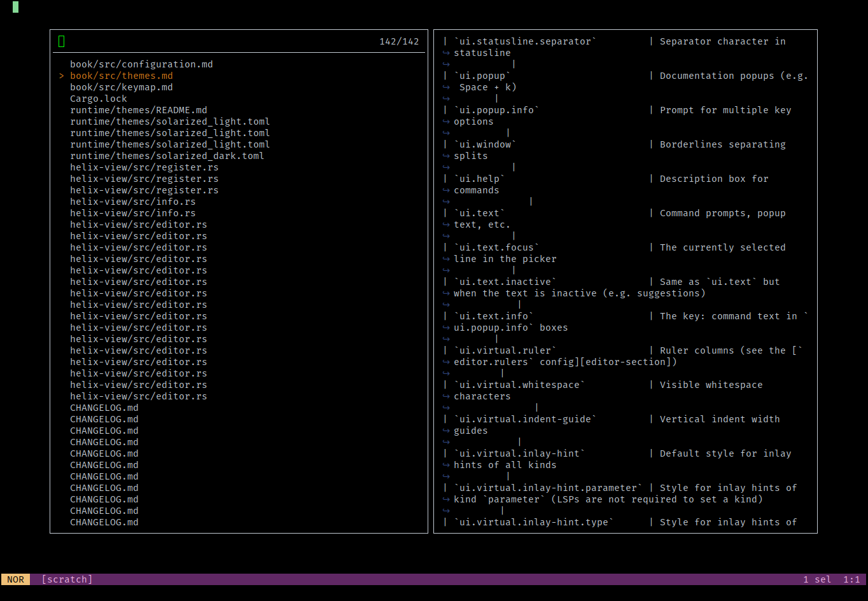868x601 pixels.
Task: Click the '1 sel' selection indicator
Action: click(818, 579)
